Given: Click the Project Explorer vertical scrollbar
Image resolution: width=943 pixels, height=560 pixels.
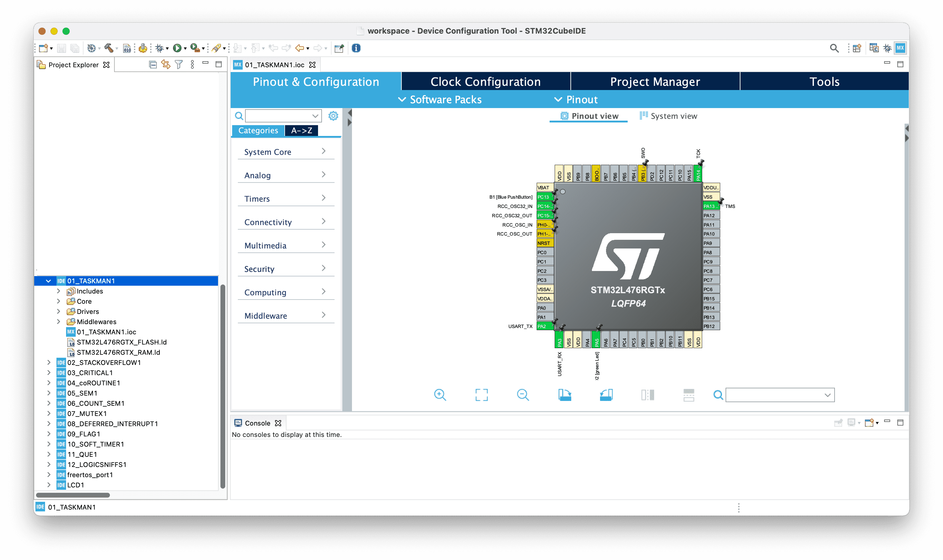Looking at the screenshot, I should click(223, 387).
